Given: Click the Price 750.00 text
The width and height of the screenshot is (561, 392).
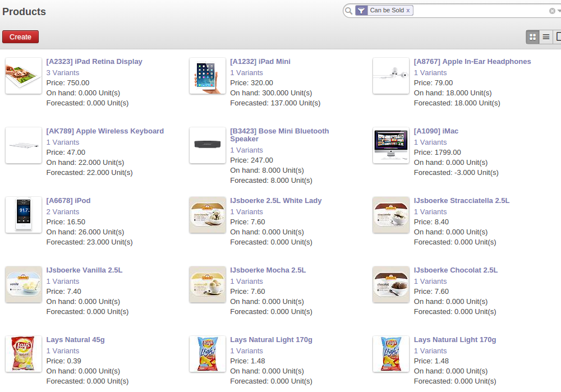Looking at the screenshot, I should (x=68, y=82).
